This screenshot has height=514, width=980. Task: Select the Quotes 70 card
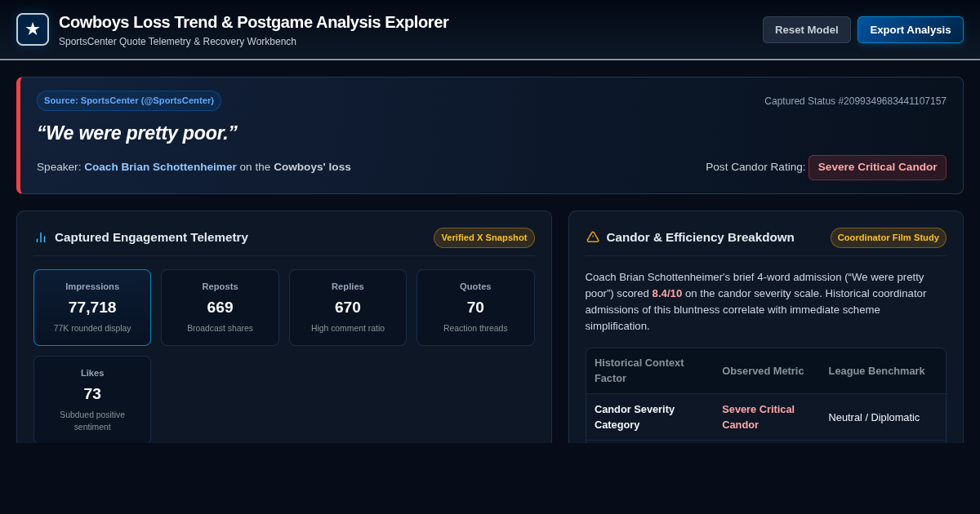pyautogui.click(x=475, y=308)
